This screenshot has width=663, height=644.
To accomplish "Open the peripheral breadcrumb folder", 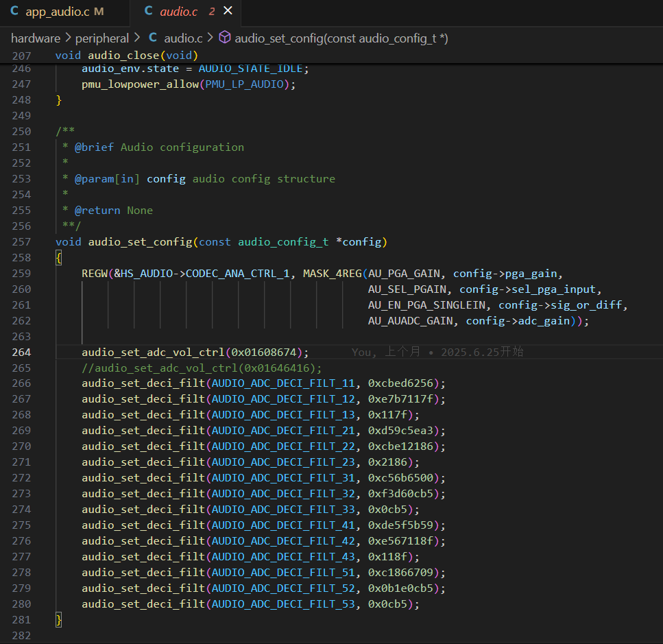I will click(102, 38).
